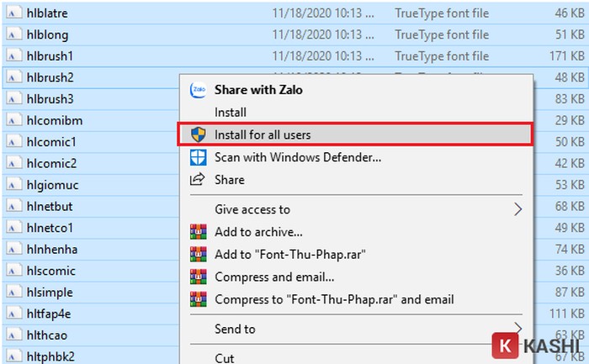Click the shield icon beside Install for all users
589x364 pixels.
[199, 135]
